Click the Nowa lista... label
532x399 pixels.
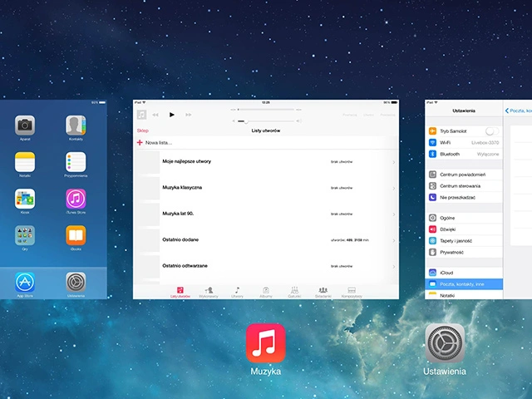[159, 142]
